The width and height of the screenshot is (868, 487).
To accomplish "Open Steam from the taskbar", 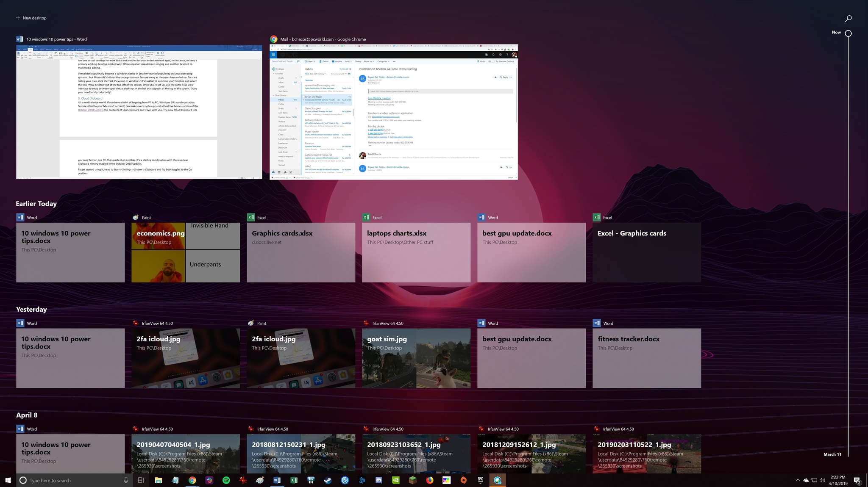I will point(328,480).
